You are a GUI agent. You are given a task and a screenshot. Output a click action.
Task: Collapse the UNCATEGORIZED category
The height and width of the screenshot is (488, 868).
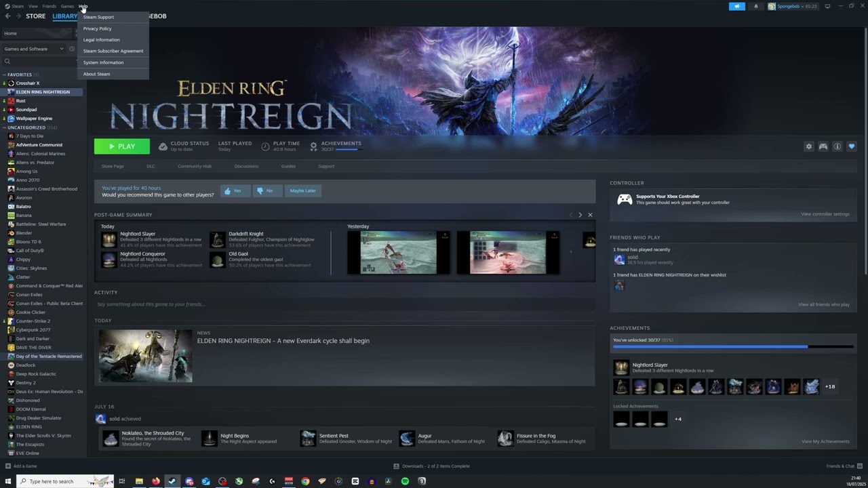(4, 127)
